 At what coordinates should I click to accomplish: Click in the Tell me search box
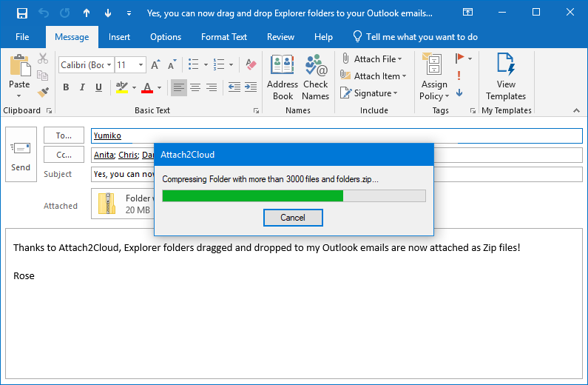tap(422, 37)
